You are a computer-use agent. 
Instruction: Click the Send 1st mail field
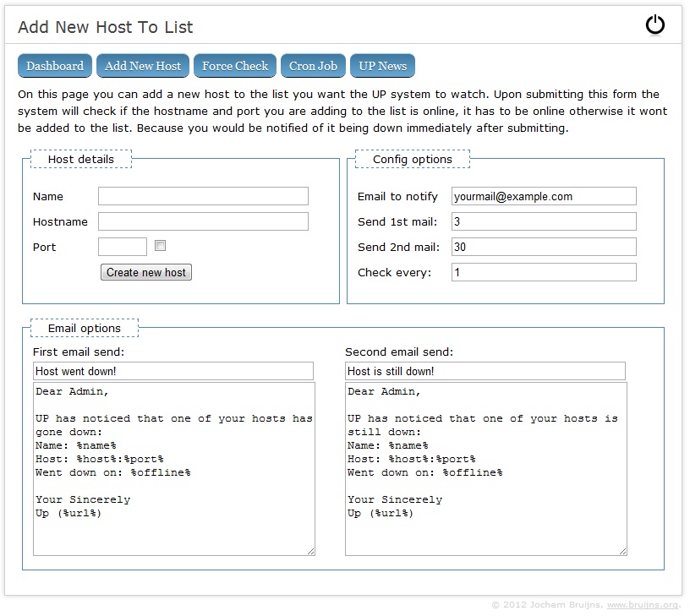pos(544,221)
